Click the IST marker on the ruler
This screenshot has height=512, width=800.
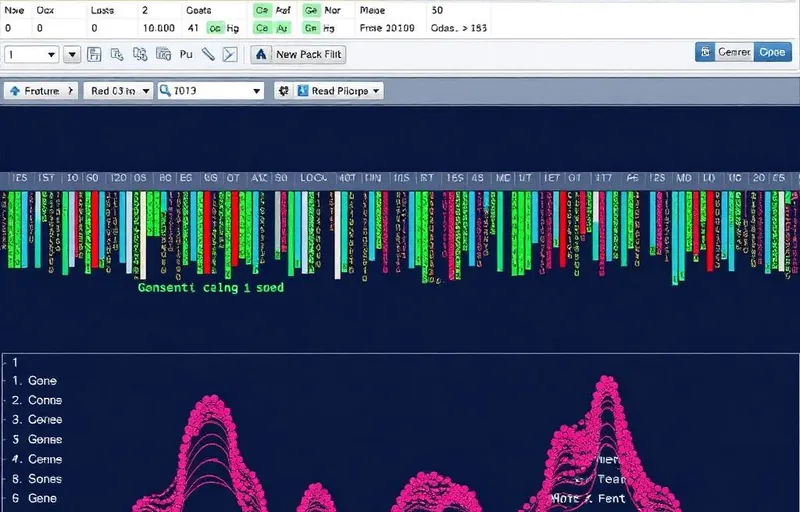point(46,177)
